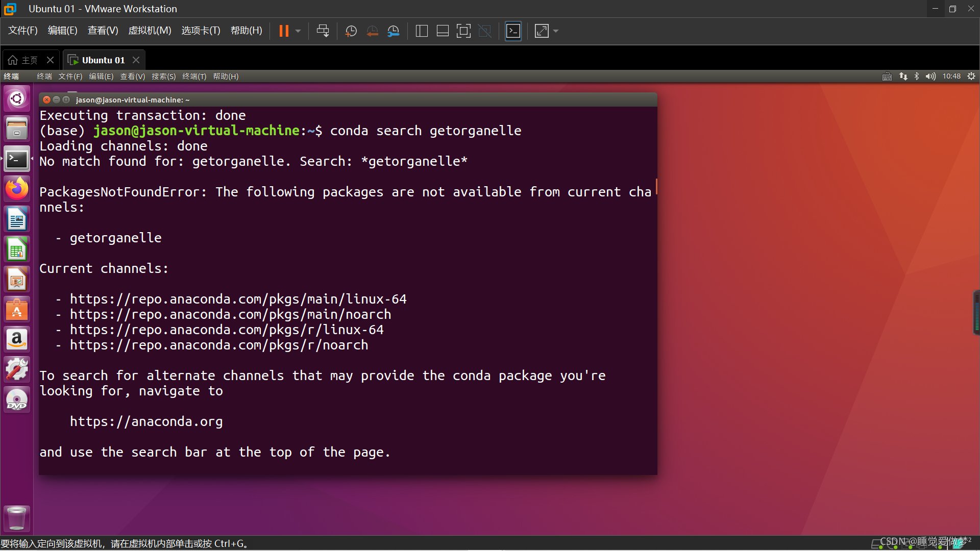Open LibreOffice Calc in the dock
This screenshot has height=551, width=980.
17,250
